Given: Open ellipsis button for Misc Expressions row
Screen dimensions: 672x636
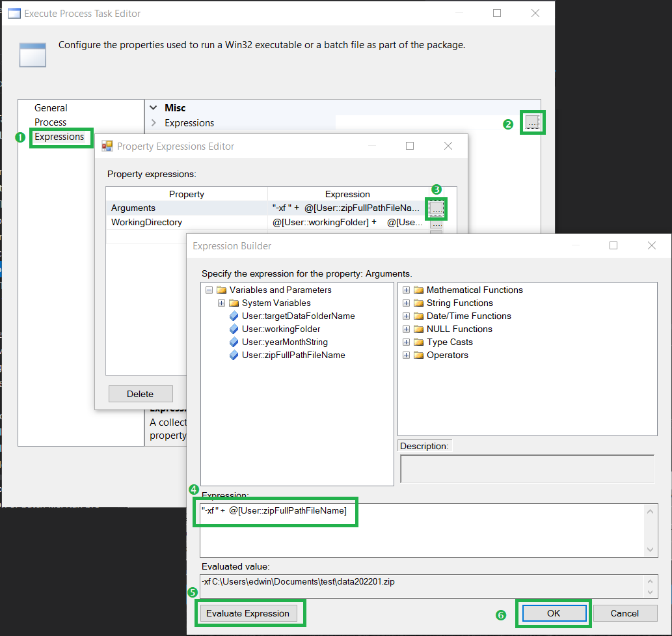Looking at the screenshot, I should 532,122.
